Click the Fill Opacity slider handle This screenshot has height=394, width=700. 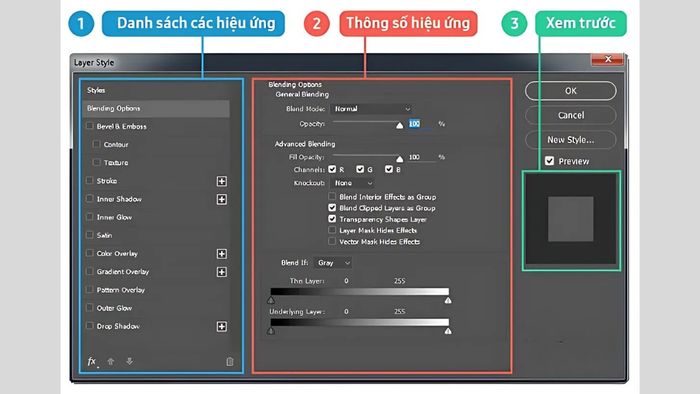tap(400, 158)
